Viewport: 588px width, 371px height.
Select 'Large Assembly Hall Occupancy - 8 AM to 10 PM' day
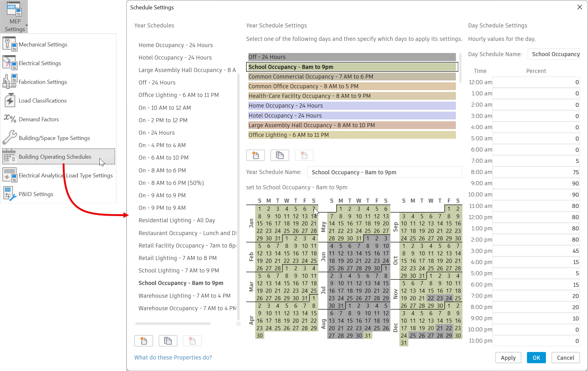(x=352, y=125)
